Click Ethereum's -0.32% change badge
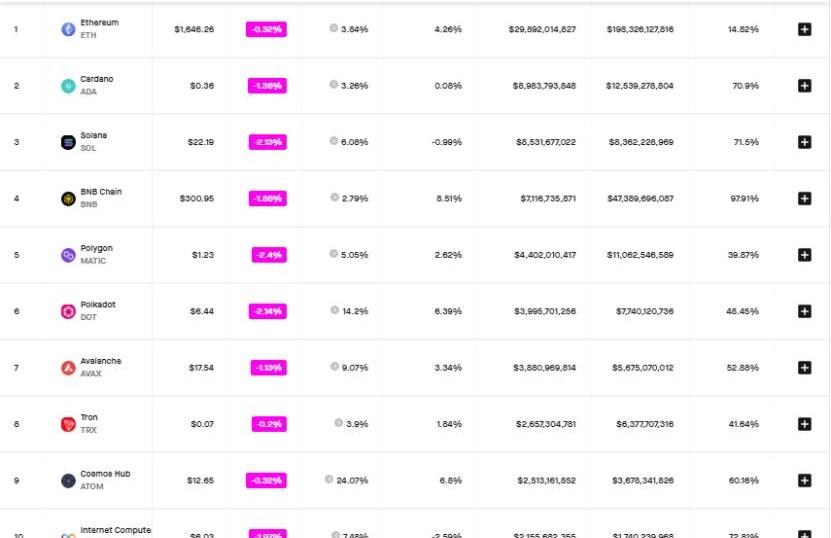 pos(266,30)
